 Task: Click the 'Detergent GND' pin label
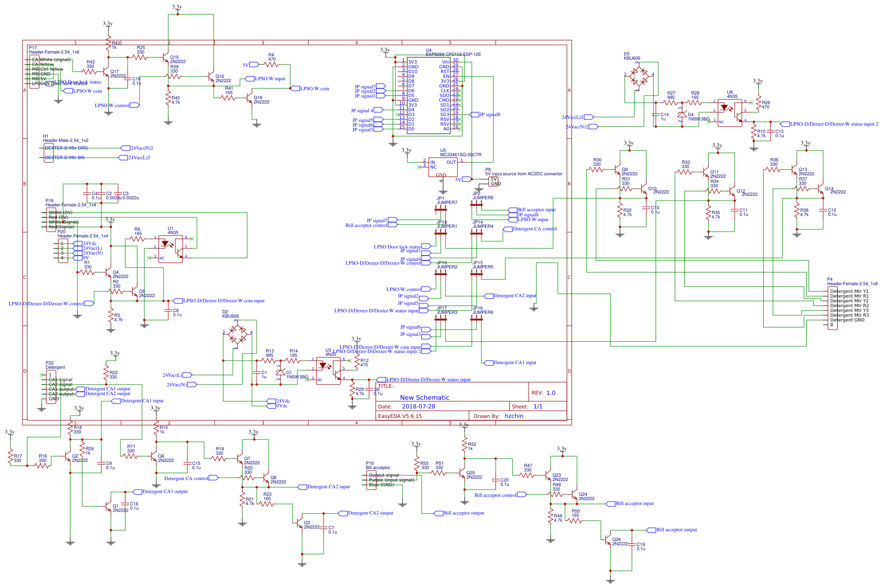click(847, 320)
